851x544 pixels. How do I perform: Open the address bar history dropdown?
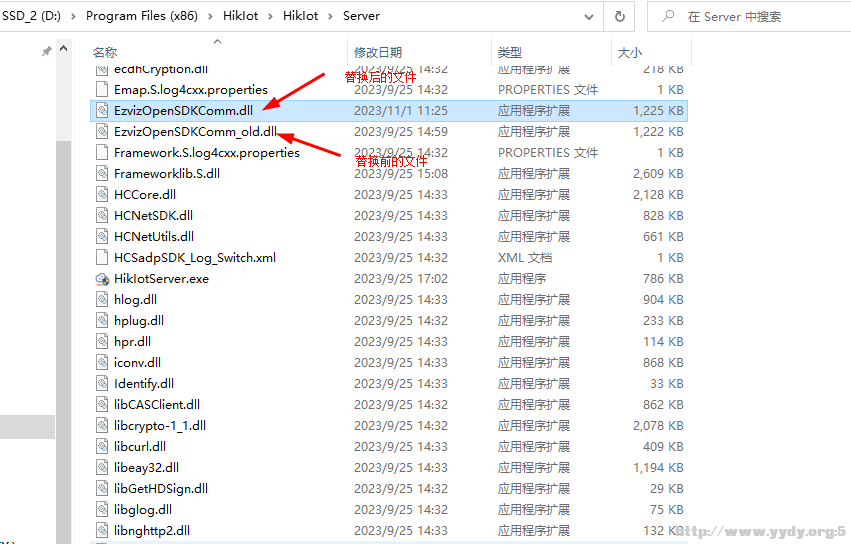pyautogui.click(x=589, y=17)
